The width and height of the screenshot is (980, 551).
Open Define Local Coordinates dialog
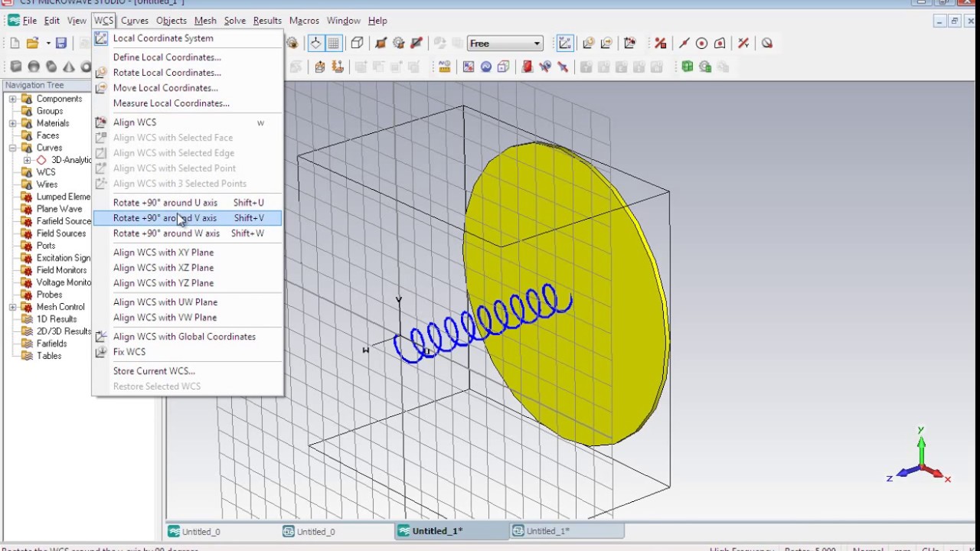point(187,57)
